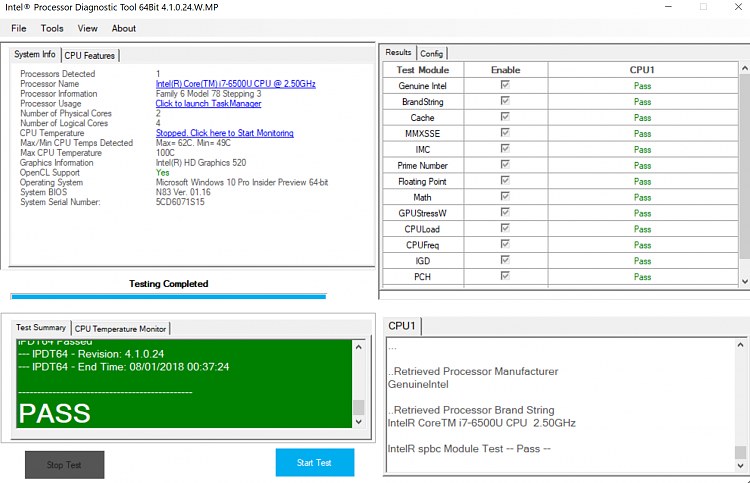Viewport: 750px width, 483px height.
Task: Click the CPU1 column header
Action: [642, 70]
